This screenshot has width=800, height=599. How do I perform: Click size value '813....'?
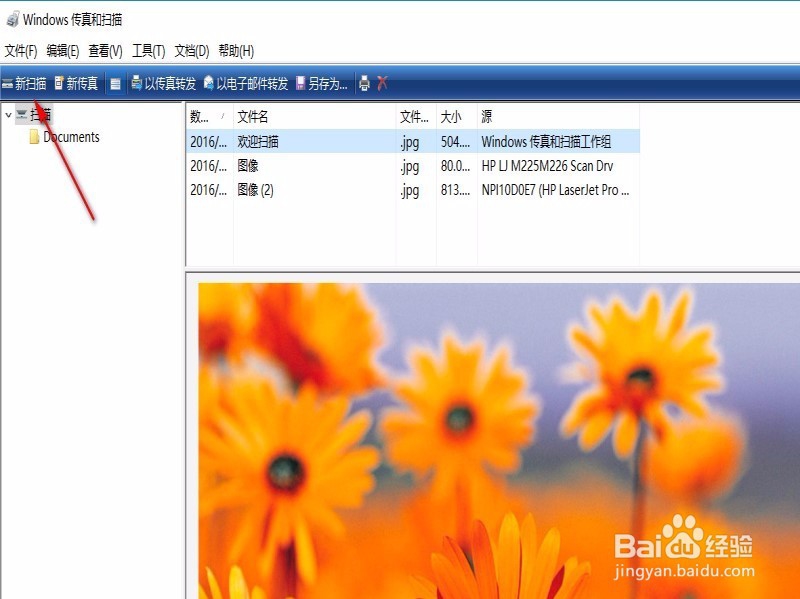pos(455,190)
